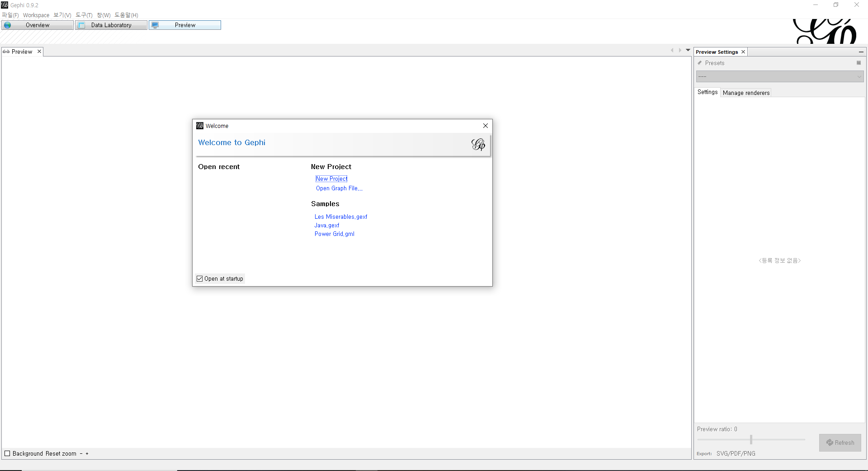The height and width of the screenshot is (471, 868).
Task: Click the Preview tab label
Action: [22, 52]
